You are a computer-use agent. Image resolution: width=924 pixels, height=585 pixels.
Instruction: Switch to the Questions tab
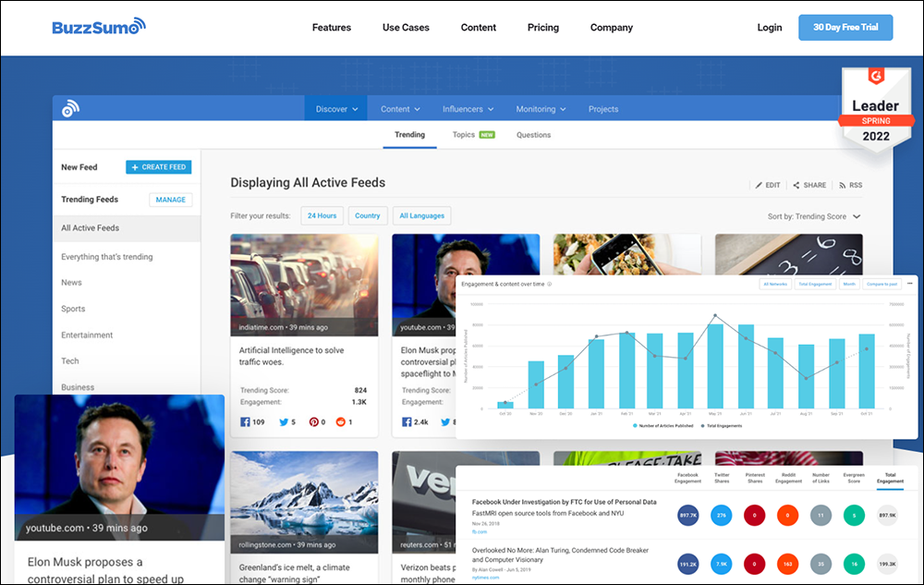pos(533,135)
